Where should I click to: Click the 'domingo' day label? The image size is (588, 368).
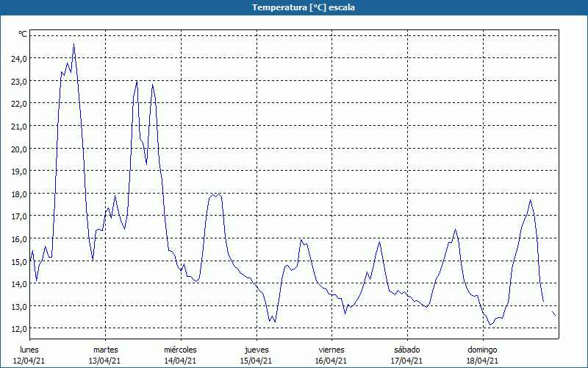point(482,350)
